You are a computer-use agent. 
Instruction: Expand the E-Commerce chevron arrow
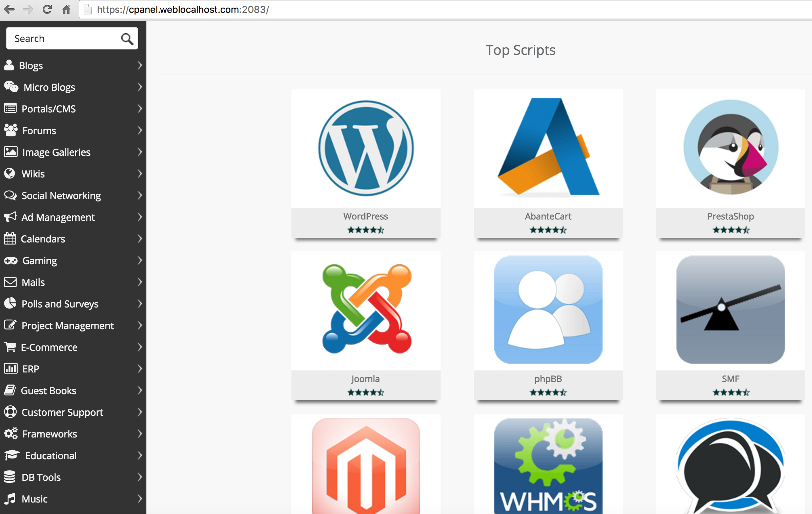[x=140, y=347]
